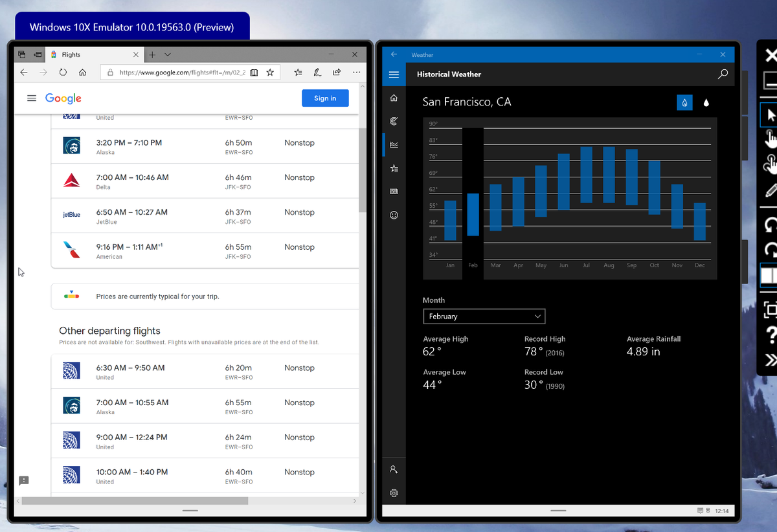The width and height of the screenshot is (777, 532).
Task: Select Historical Weather chart icon in sidebar
Action: pyautogui.click(x=394, y=145)
